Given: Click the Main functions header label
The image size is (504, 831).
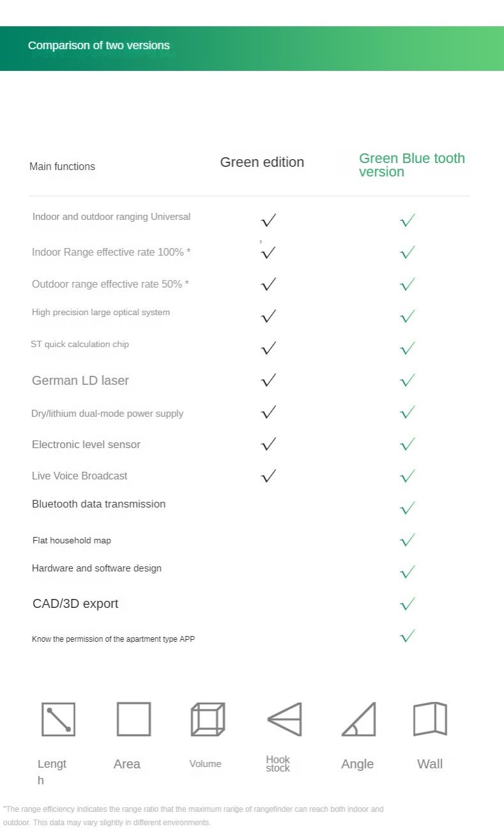Looking at the screenshot, I should coord(62,167).
